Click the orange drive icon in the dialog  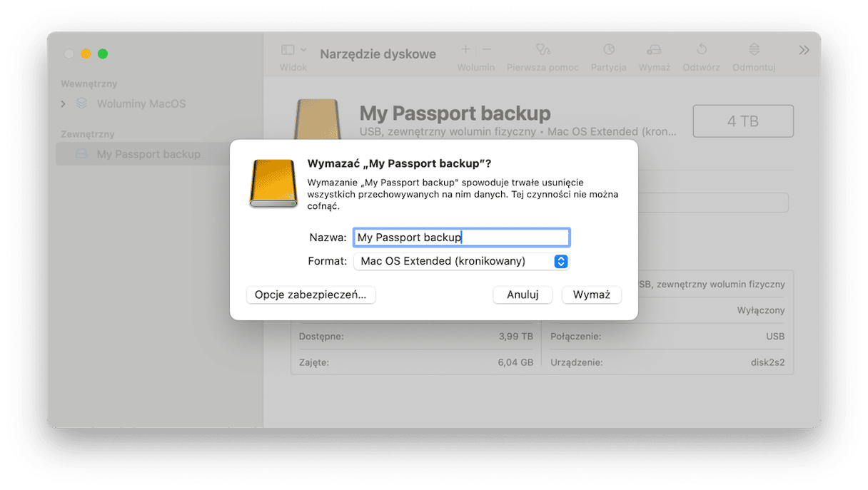(x=273, y=183)
